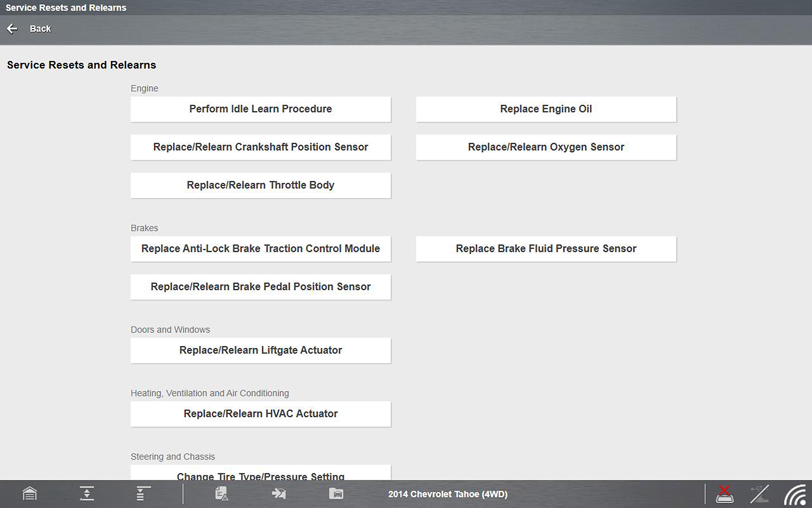Choose Replace/Relearn Brake Pedal Position Sensor
This screenshot has height=508, width=812.
(260, 287)
